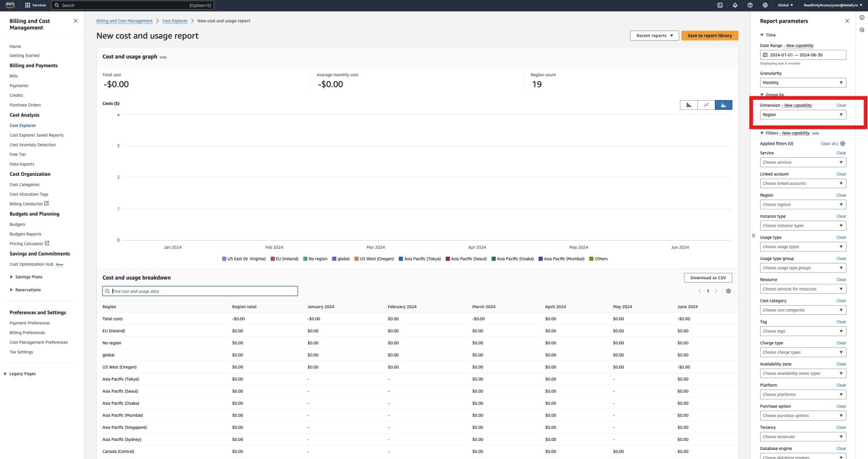Switch graph to bar chart view
The image size is (868, 459).
(x=688, y=105)
